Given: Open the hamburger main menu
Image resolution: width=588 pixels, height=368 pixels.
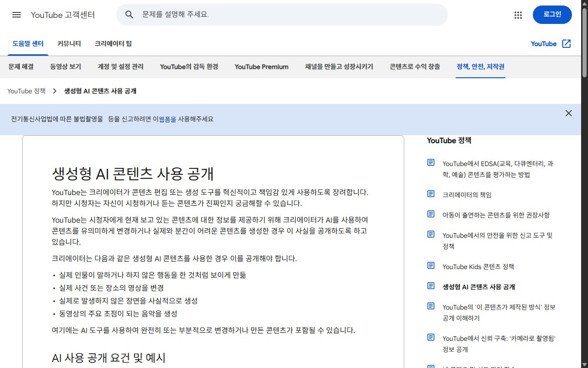Looking at the screenshot, I should click(x=17, y=15).
